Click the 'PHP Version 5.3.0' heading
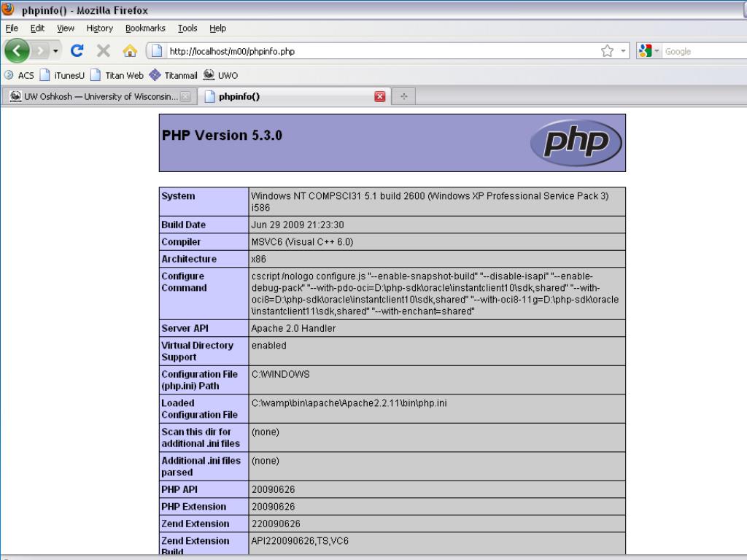 (x=222, y=135)
